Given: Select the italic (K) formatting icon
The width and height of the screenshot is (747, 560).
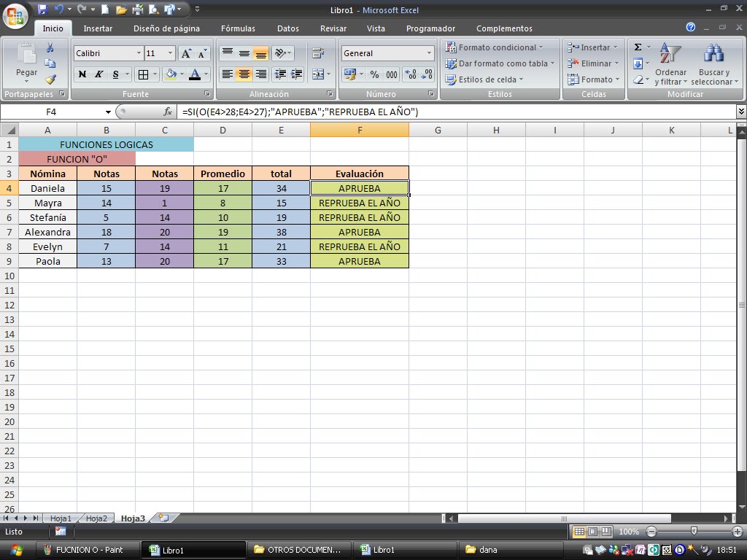Looking at the screenshot, I should 98,74.
